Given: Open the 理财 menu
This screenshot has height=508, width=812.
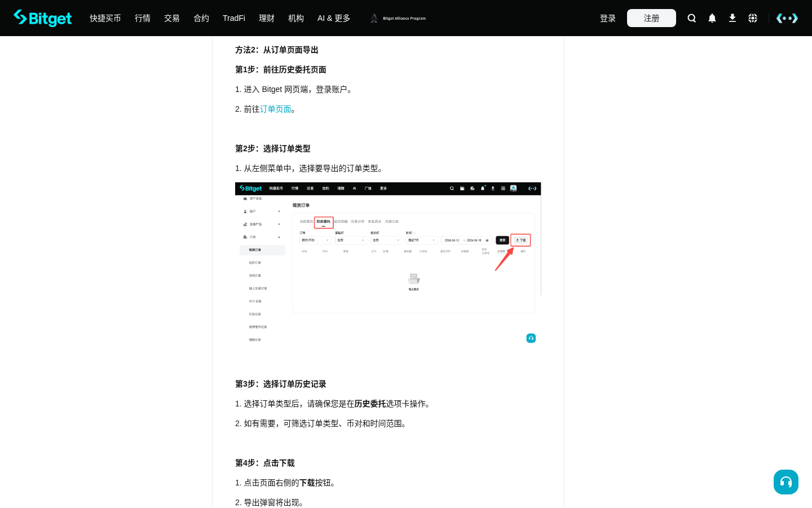Looking at the screenshot, I should click(267, 18).
